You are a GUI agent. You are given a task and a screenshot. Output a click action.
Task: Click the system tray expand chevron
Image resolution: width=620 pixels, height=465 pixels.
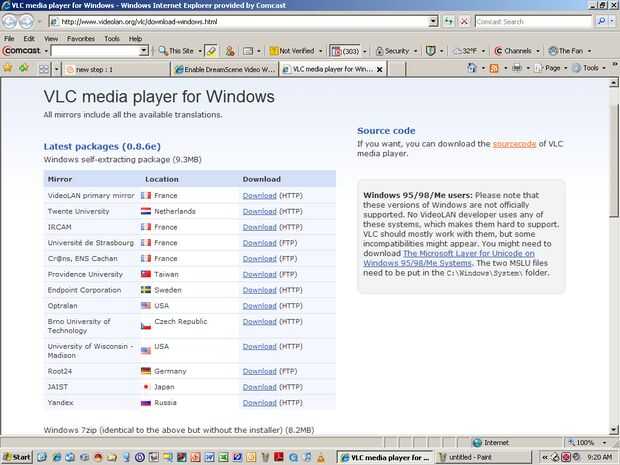pyautogui.click(x=544, y=457)
